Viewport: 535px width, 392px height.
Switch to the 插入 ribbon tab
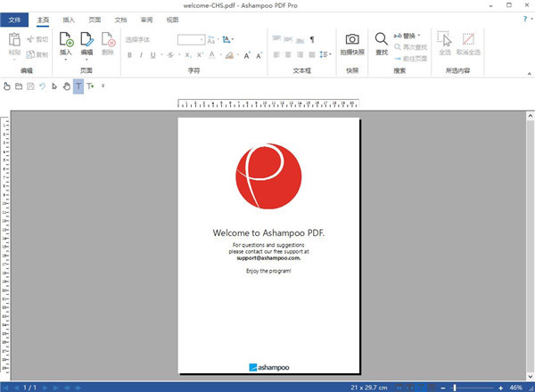click(69, 20)
